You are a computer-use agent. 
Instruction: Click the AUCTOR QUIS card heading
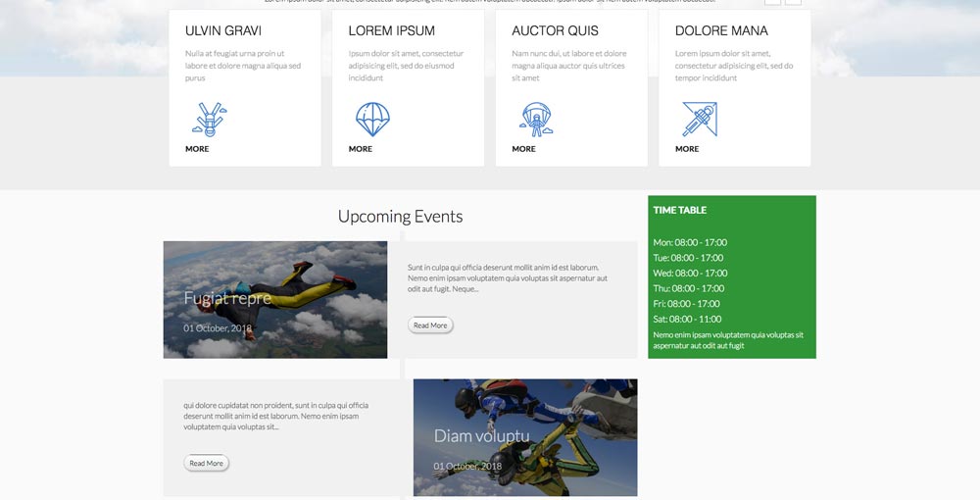pyautogui.click(x=555, y=30)
